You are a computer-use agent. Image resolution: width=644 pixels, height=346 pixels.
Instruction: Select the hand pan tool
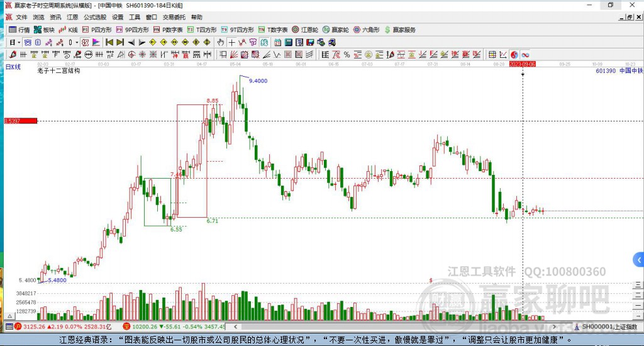221,42
